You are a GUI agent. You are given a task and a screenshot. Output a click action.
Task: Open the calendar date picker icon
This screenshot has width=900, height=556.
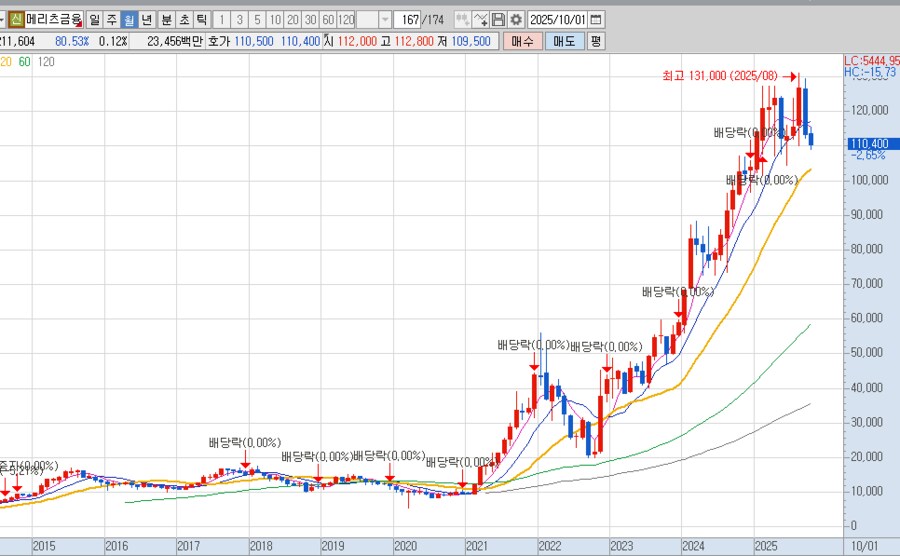coord(597,19)
